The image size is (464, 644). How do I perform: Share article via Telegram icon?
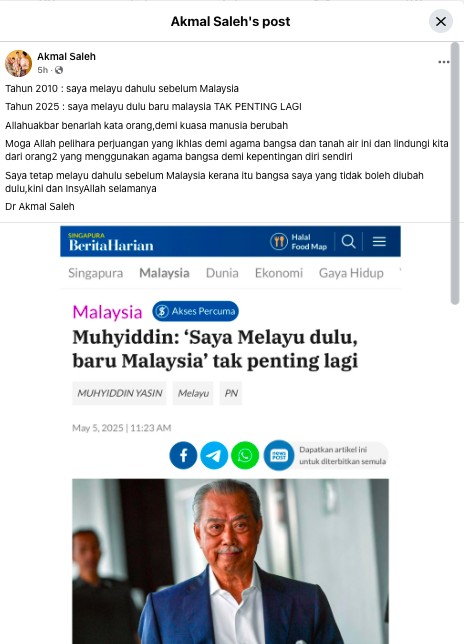214,455
